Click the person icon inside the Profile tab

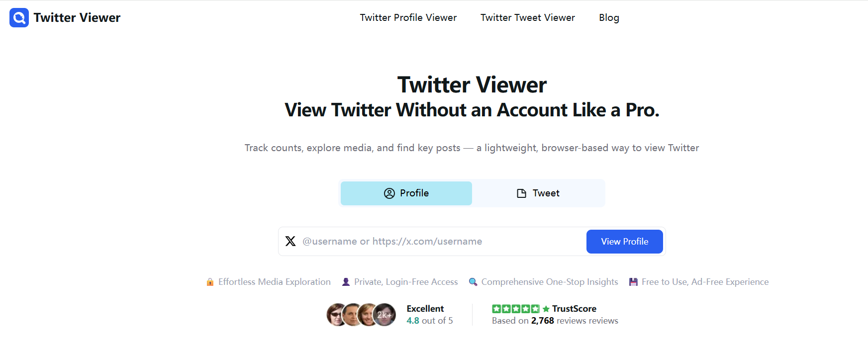[389, 193]
